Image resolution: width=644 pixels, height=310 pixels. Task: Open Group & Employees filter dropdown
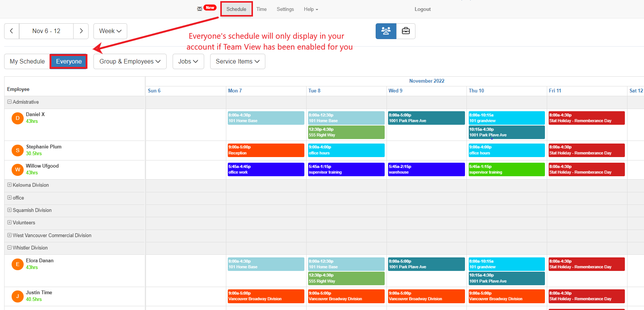tap(130, 62)
